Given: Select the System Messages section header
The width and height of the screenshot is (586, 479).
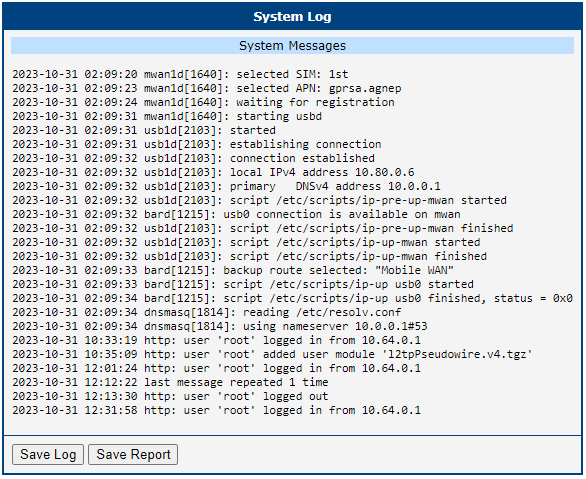Looking at the screenshot, I should (292, 46).
